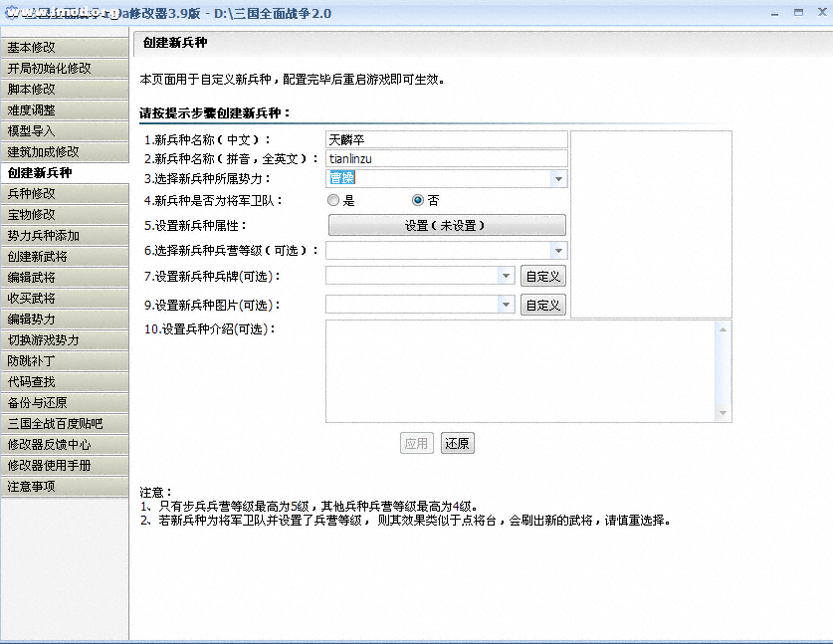Viewport: 833px width, 644px height.
Task: Select the 否 radio button
Action: [418, 200]
